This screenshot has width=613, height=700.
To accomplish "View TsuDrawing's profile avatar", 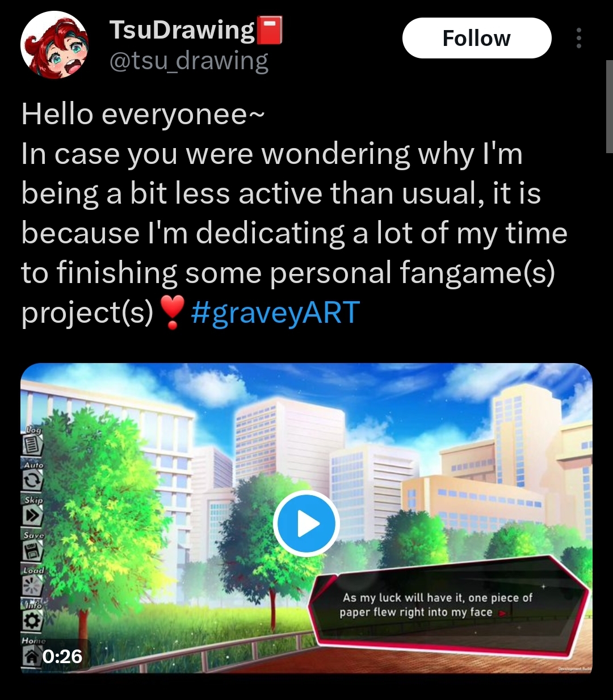I will pos(54,45).
